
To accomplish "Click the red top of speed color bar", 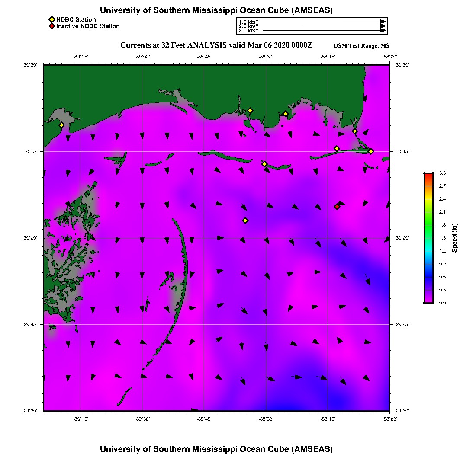I will pos(428,175).
